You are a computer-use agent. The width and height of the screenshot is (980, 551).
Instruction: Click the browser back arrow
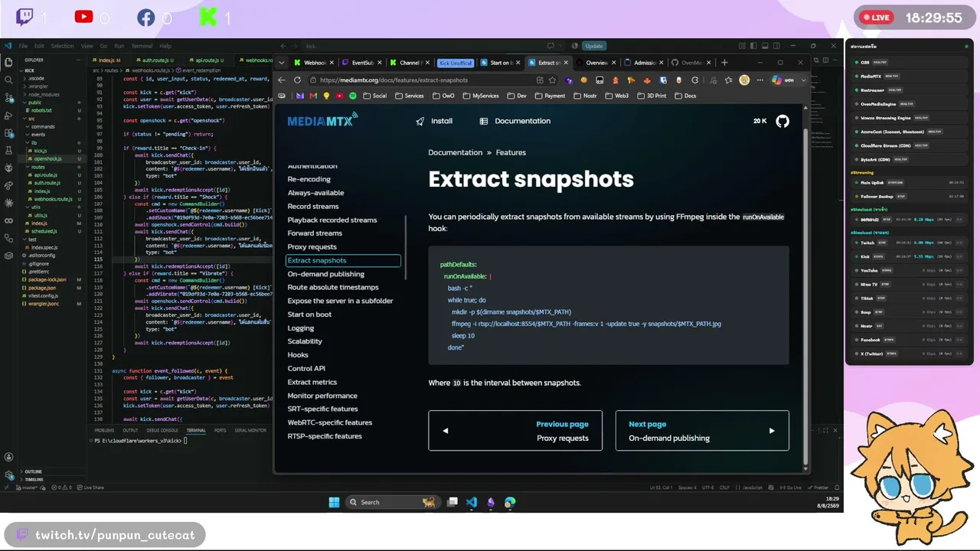[x=282, y=80]
